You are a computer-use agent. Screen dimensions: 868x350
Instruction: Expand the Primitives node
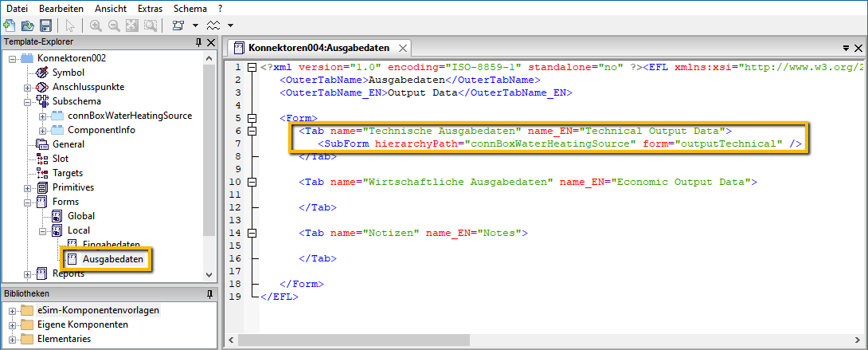[x=27, y=187]
